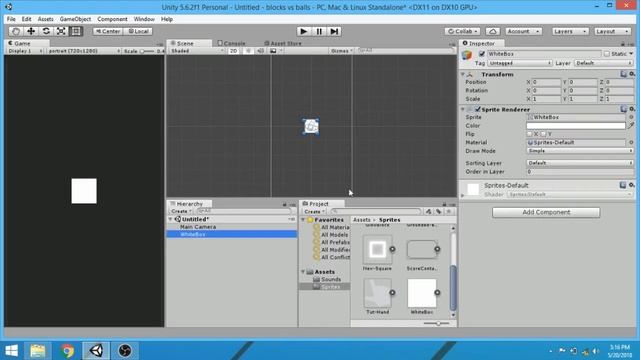Select WhiteBox sprite thumbnail
This screenshot has height=360, width=640.
(422, 293)
